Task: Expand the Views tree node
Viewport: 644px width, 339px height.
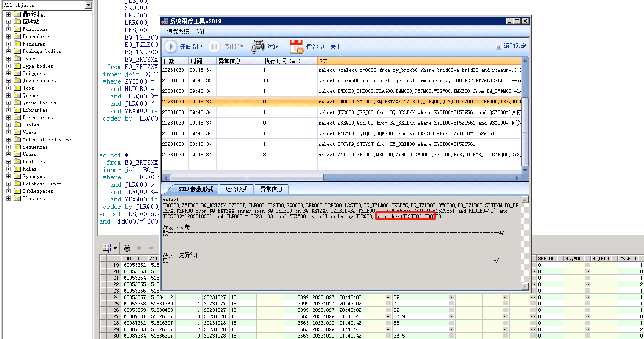Action: tap(9, 132)
